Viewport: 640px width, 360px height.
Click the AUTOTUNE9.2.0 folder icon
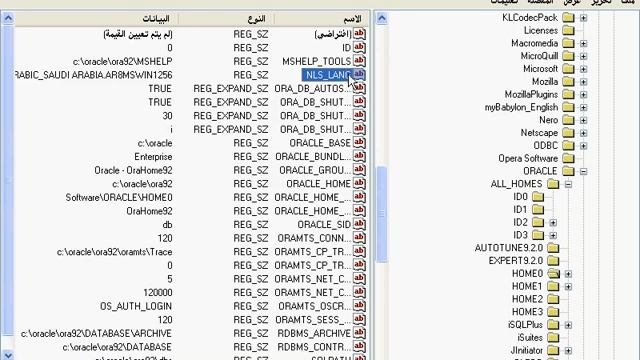[x=553, y=248]
